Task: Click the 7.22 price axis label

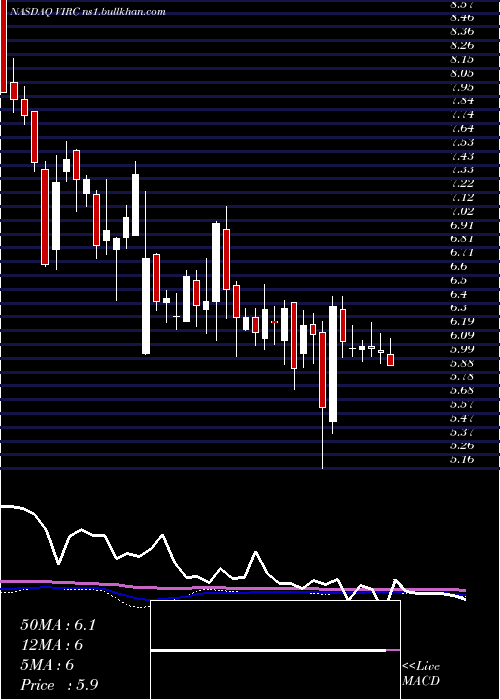Action: click(462, 183)
